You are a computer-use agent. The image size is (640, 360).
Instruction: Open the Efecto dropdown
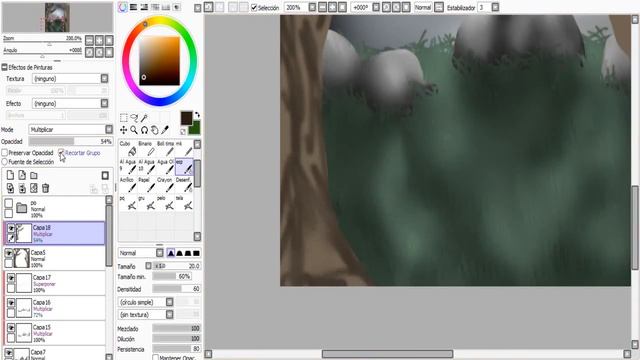[x=70, y=103]
